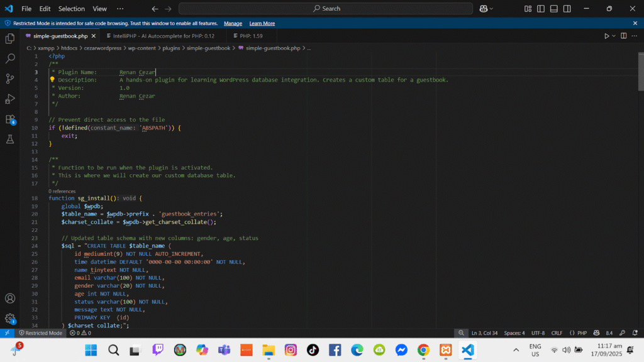
Task: Click the Manage link in Restricted Mode banner
Action: 233,23
